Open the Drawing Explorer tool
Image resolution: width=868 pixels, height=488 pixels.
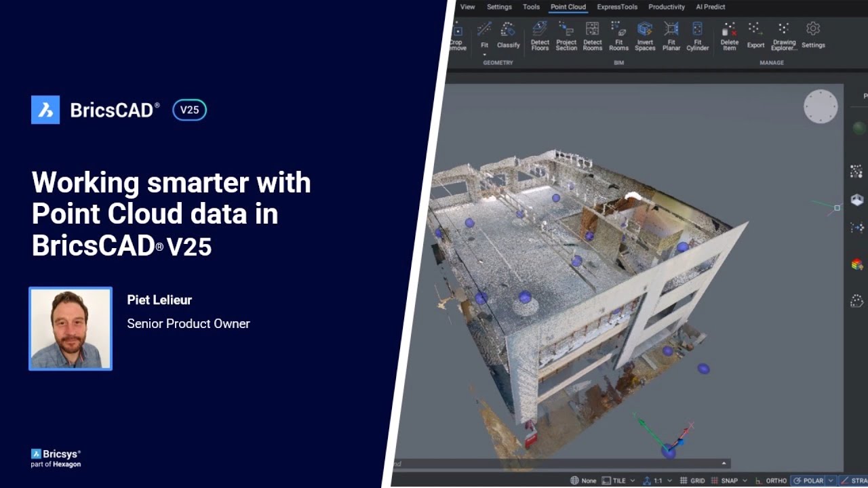[784, 36]
